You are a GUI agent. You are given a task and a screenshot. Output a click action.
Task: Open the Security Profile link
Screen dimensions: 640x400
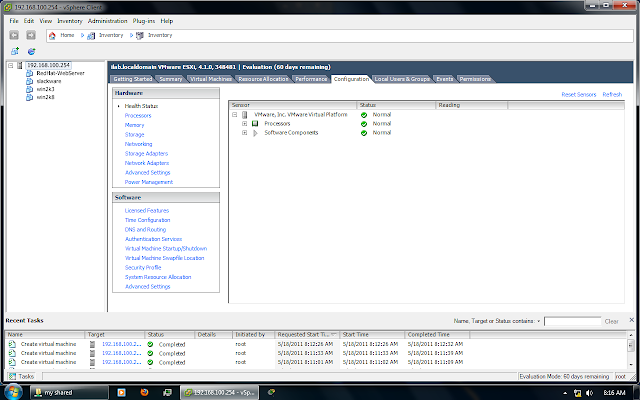coord(143,267)
